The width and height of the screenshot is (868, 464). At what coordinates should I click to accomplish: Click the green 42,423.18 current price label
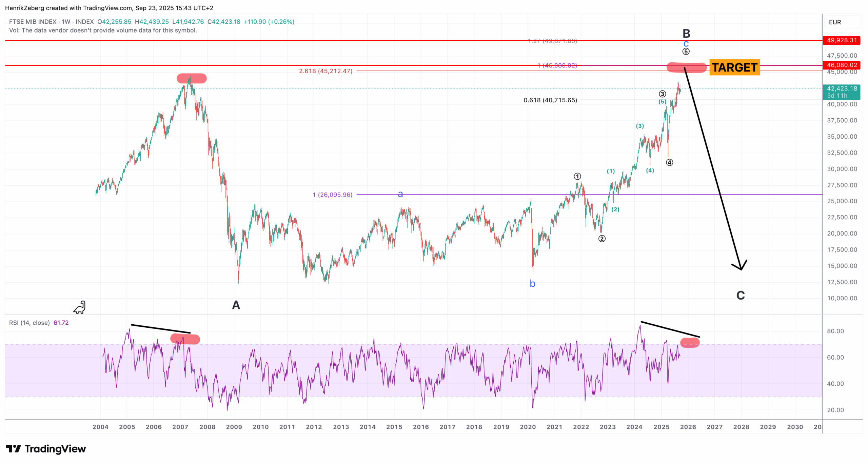pos(842,89)
